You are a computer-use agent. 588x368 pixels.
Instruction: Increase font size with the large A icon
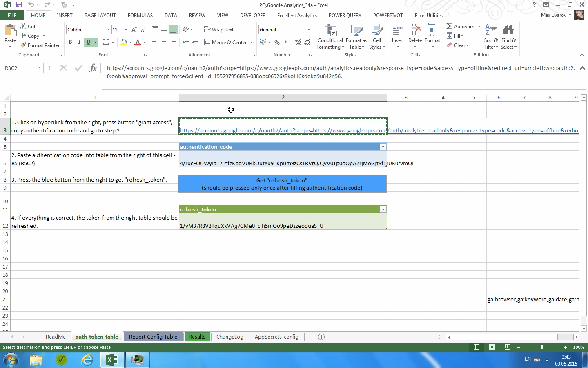click(x=134, y=30)
